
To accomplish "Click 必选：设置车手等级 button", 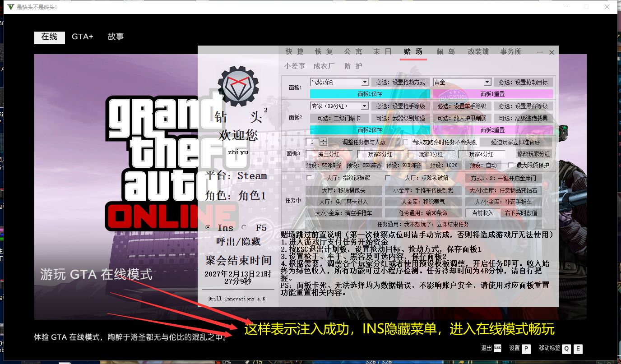I will pos(462,106).
